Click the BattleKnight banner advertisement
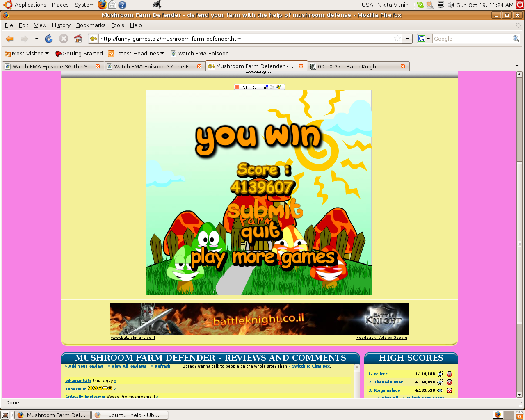Screen dimensions: 525x420 pyautogui.click(x=259, y=319)
